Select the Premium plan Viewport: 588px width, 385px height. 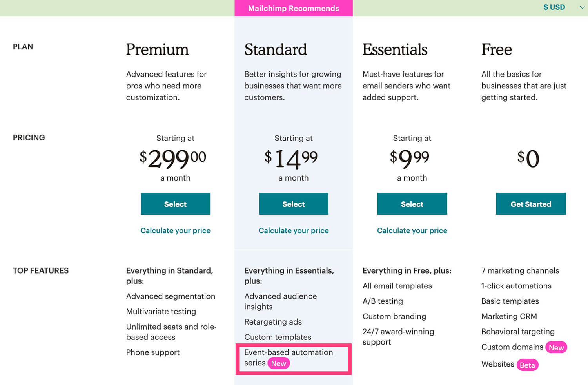pos(175,204)
